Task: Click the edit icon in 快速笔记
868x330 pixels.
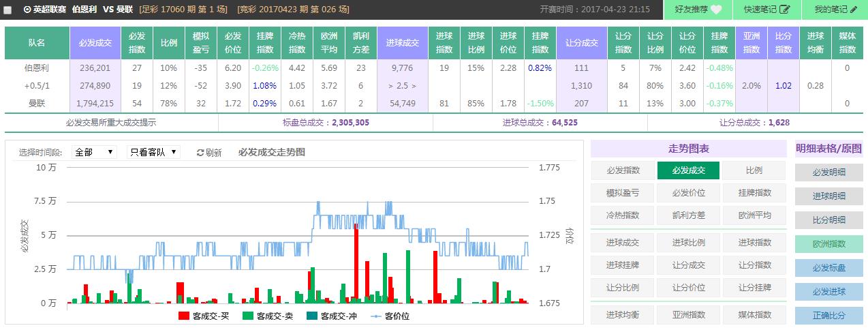Action: (785, 10)
